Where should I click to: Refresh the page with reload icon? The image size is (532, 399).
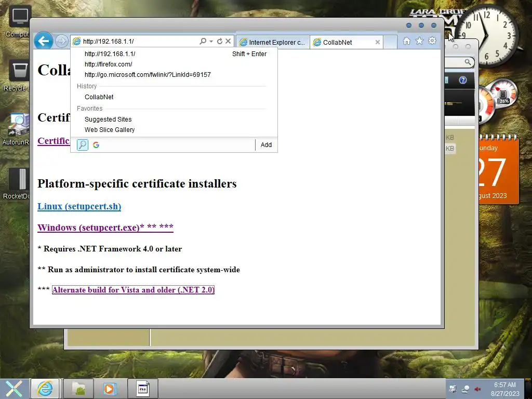220,41
